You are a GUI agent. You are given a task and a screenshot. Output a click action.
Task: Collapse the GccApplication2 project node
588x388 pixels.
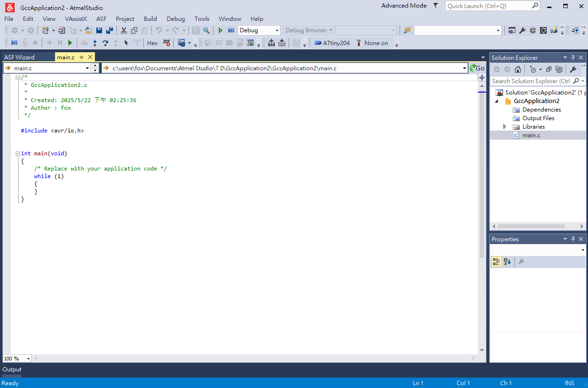pos(497,101)
